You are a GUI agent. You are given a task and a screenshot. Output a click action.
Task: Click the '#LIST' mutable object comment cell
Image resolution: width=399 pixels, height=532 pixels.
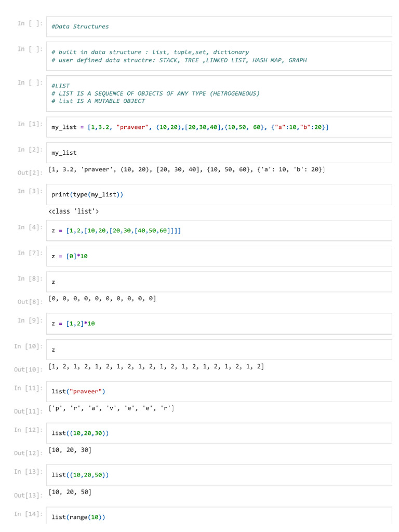tap(219, 94)
